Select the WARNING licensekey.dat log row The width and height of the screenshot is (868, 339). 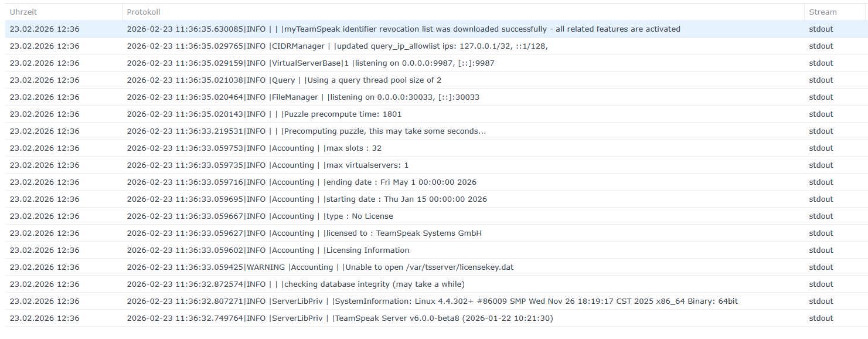[x=320, y=267]
